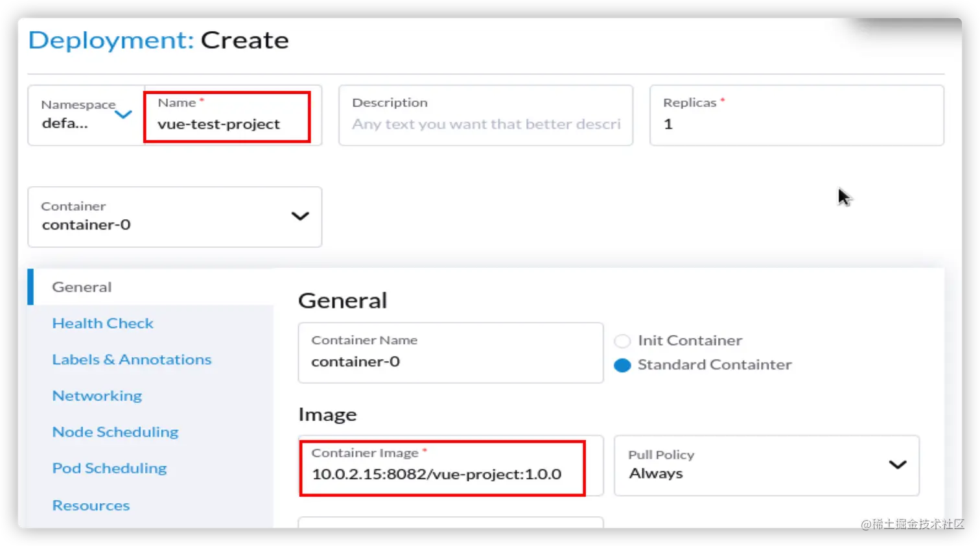Select the Init Container radio button
Viewport: 980px width, 546px height.
[x=622, y=341]
